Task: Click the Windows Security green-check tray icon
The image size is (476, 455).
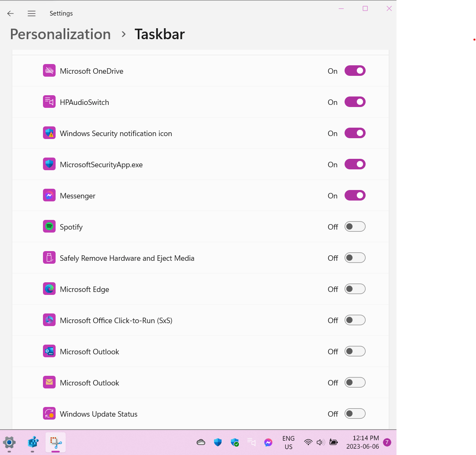Action: pyautogui.click(x=235, y=442)
